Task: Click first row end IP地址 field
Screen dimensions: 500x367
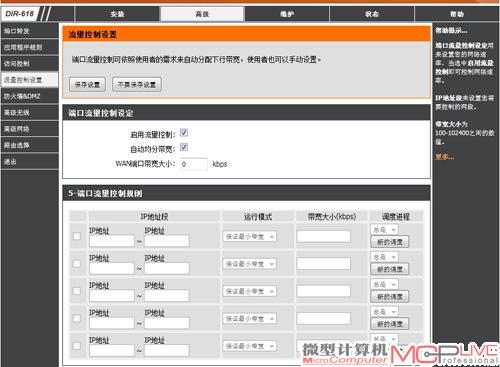Action: (167, 241)
